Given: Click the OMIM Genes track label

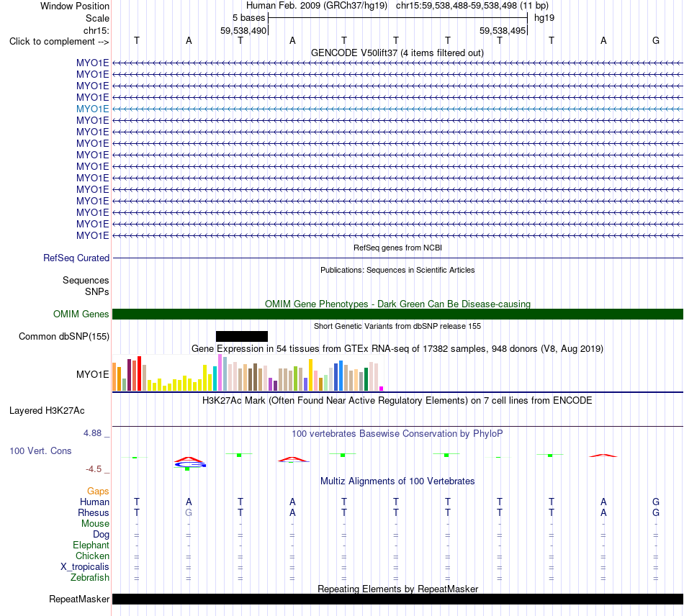Looking at the screenshot, I should (81, 314).
